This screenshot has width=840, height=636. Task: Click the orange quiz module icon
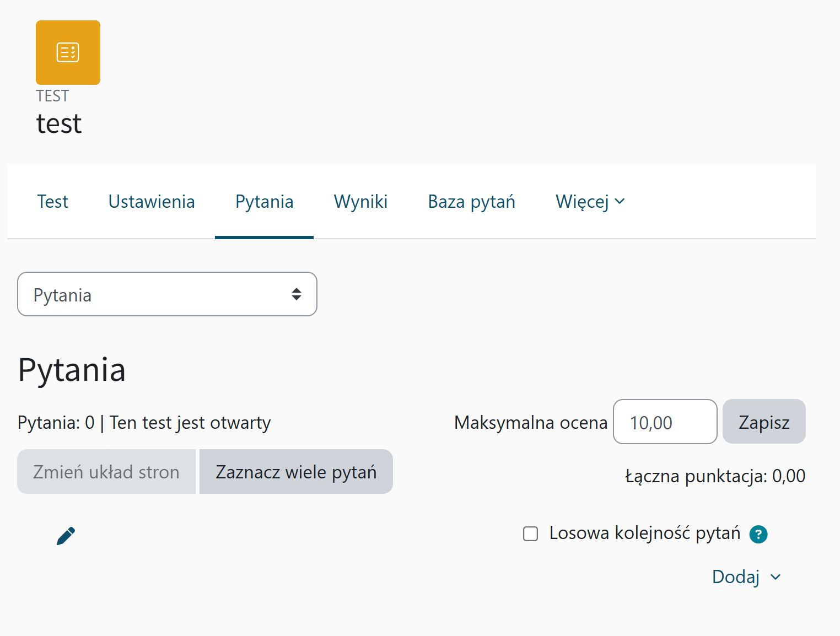tap(67, 52)
